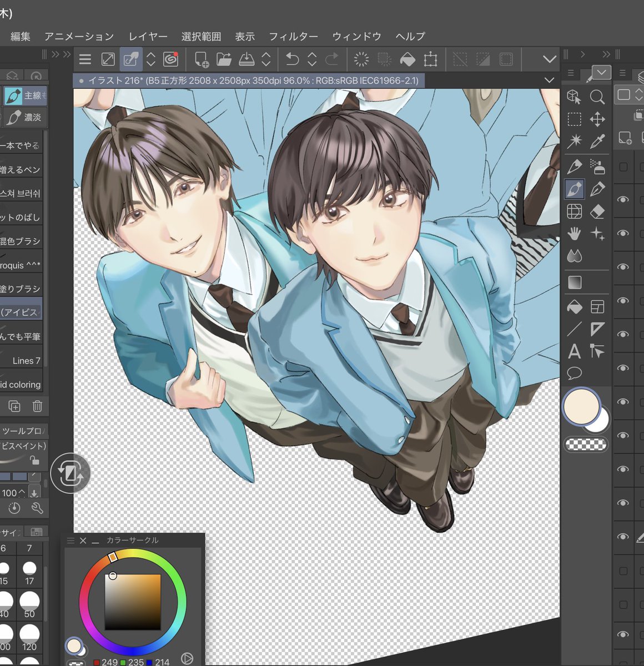Tap the floating canvas flip rotate button
This screenshot has height=666, width=644.
tap(70, 473)
